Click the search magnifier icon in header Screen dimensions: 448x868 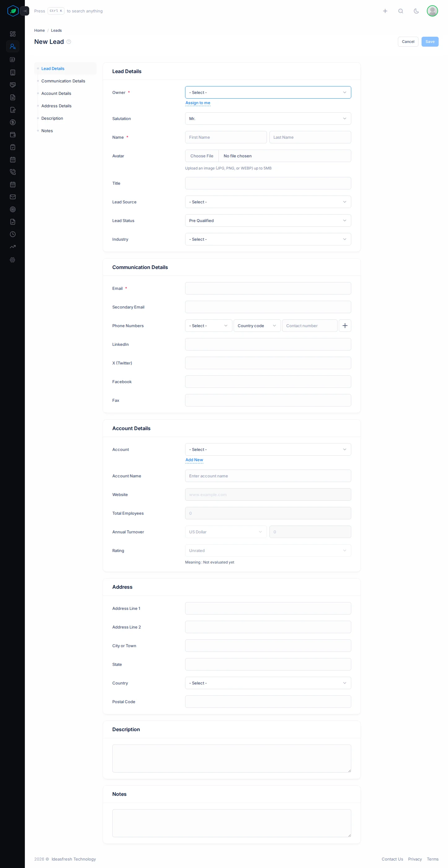click(400, 11)
